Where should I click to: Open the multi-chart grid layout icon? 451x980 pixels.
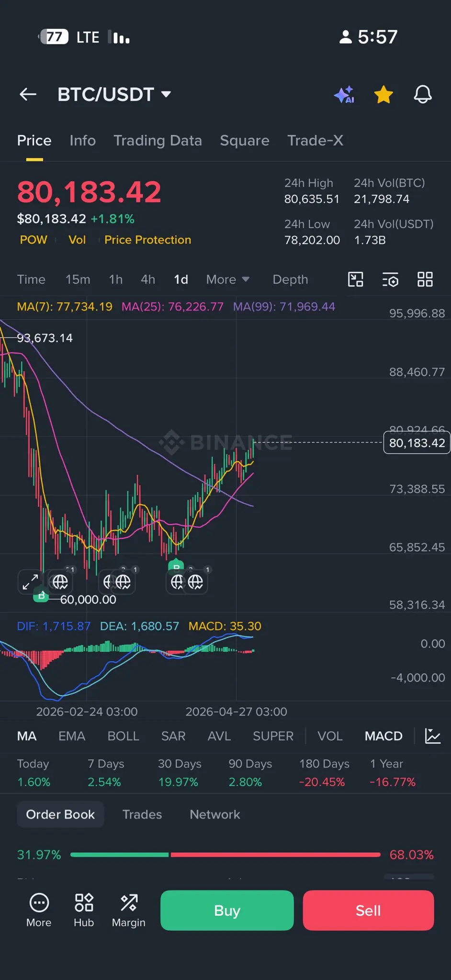click(x=425, y=279)
